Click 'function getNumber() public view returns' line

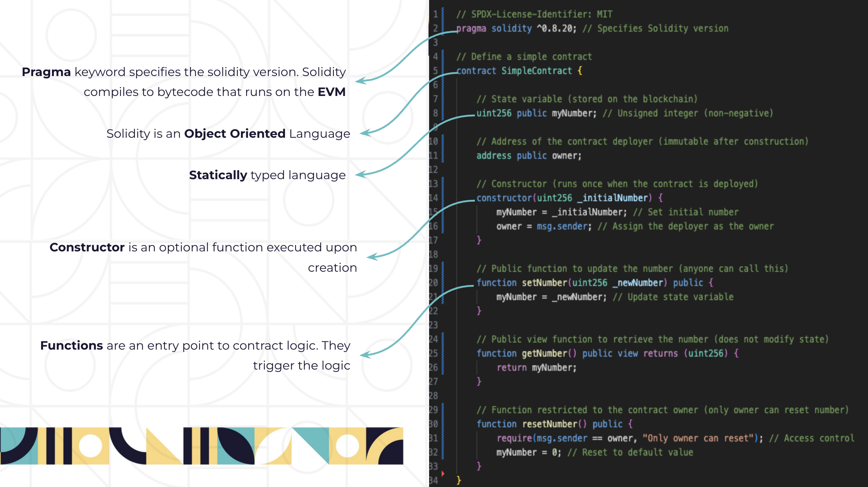(x=607, y=353)
